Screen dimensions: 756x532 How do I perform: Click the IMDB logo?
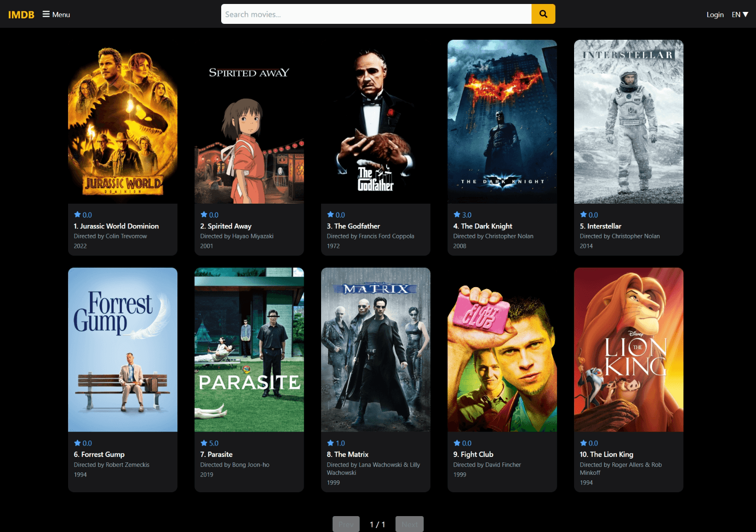click(x=21, y=14)
